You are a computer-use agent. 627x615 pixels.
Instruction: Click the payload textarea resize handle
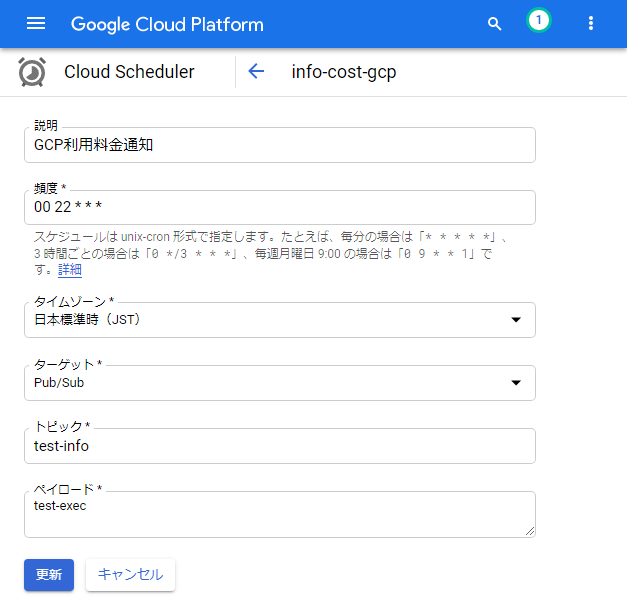tap(530, 531)
